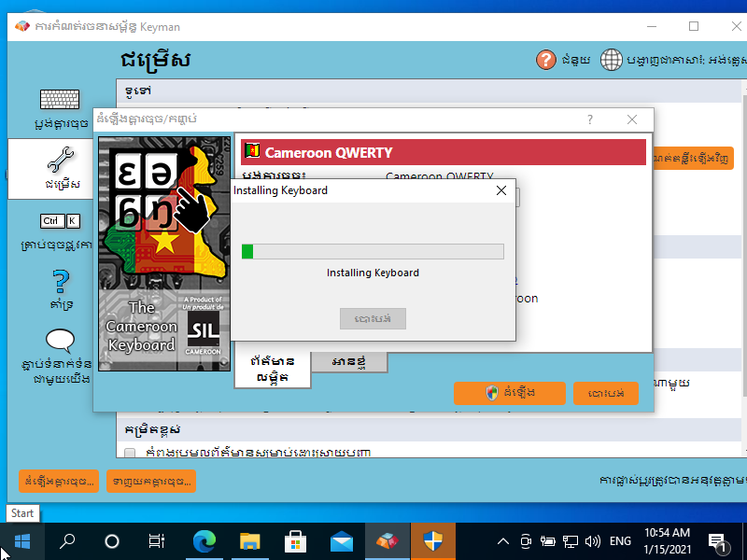
Task: Click the ENG input language indicator
Action: coord(620,541)
